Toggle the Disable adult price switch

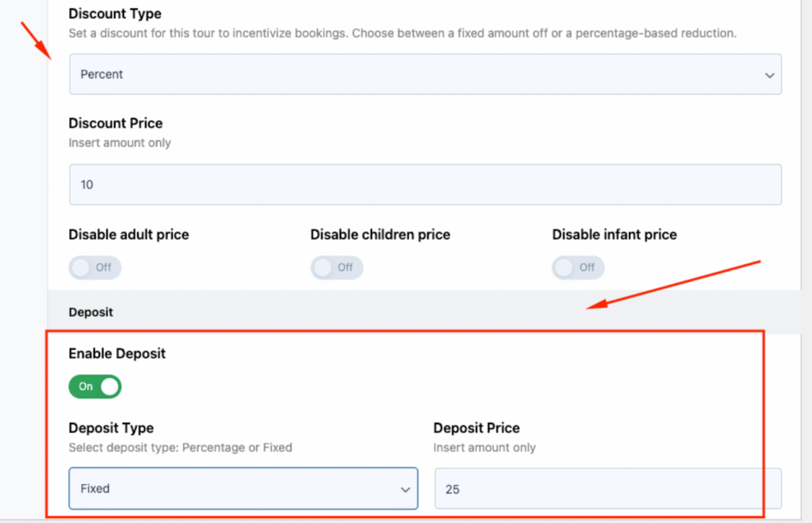pyautogui.click(x=95, y=267)
